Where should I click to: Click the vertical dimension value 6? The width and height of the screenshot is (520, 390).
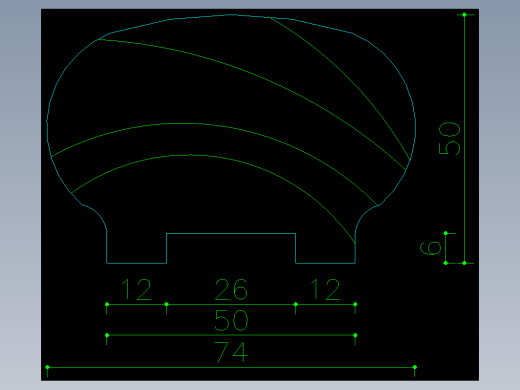430,249
